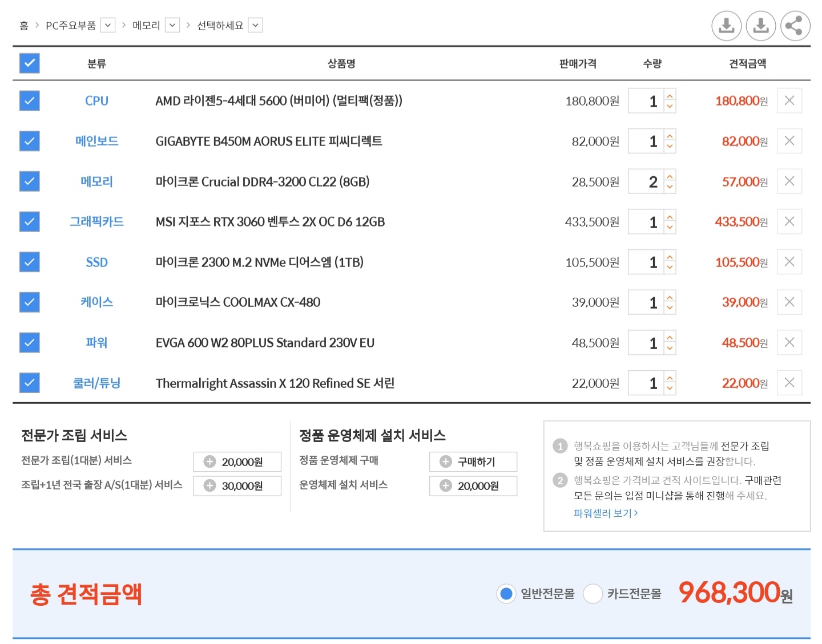Viewport: 822px width, 644px height.
Task: Toggle the select-all checkbox in the table header
Action: pyautogui.click(x=30, y=63)
